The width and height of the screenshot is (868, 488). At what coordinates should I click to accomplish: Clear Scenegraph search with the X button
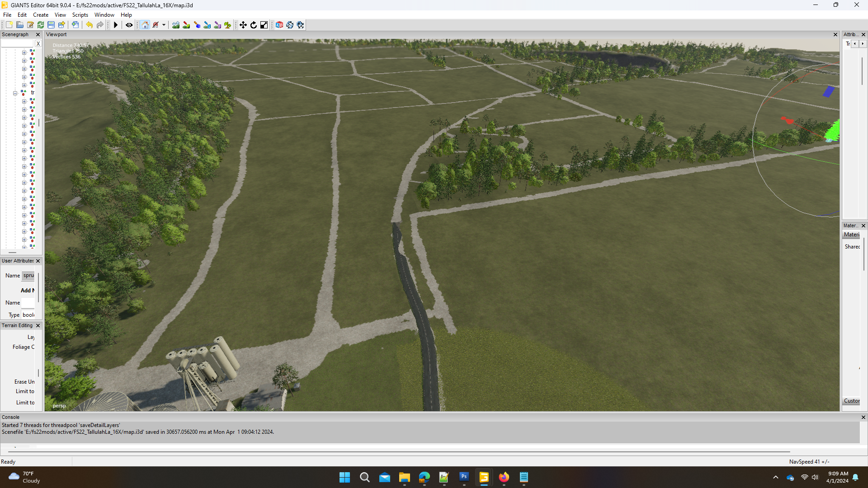[38, 44]
